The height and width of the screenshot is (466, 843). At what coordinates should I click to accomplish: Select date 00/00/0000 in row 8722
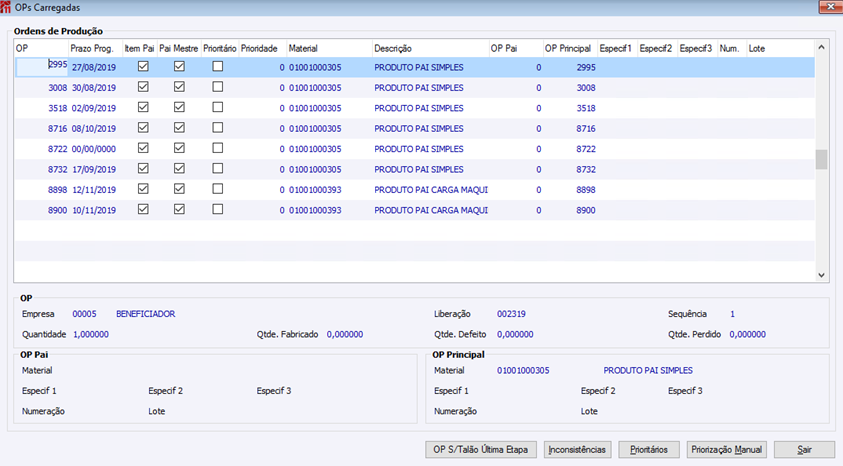tap(94, 149)
